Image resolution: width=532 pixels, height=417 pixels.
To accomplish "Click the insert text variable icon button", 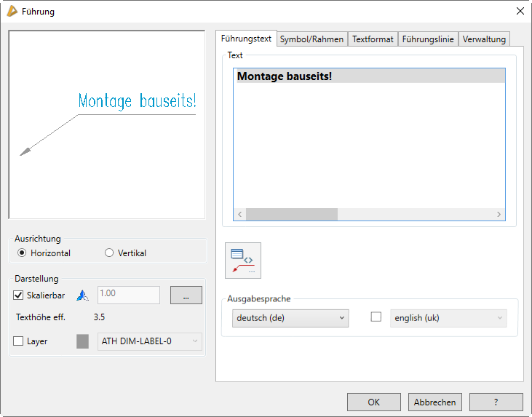I will [x=243, y=261].
